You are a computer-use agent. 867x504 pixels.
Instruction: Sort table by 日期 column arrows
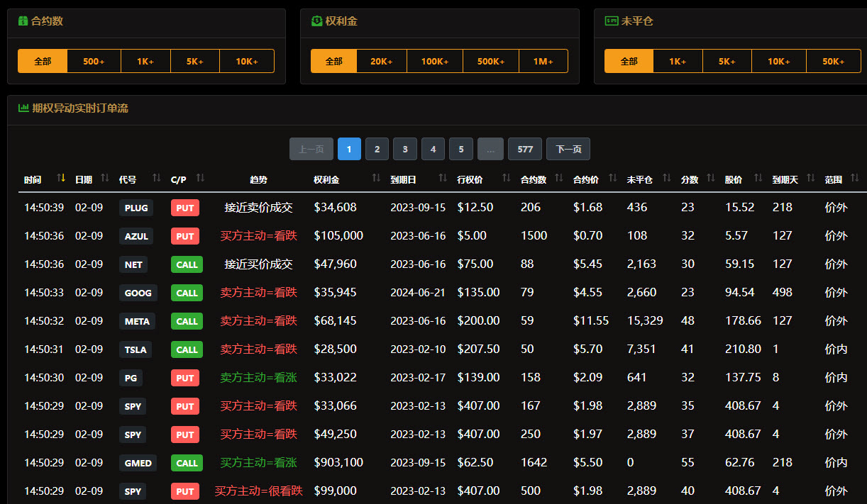coord(105,179)
